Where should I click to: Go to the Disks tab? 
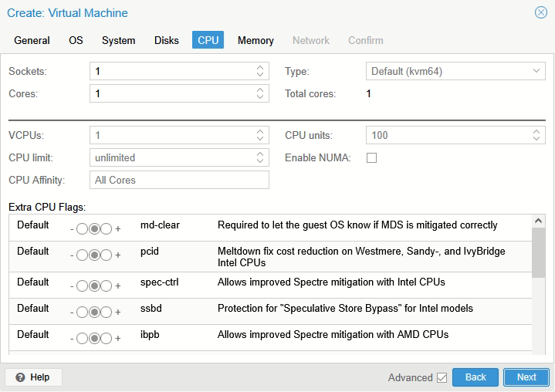click(166, 40)
